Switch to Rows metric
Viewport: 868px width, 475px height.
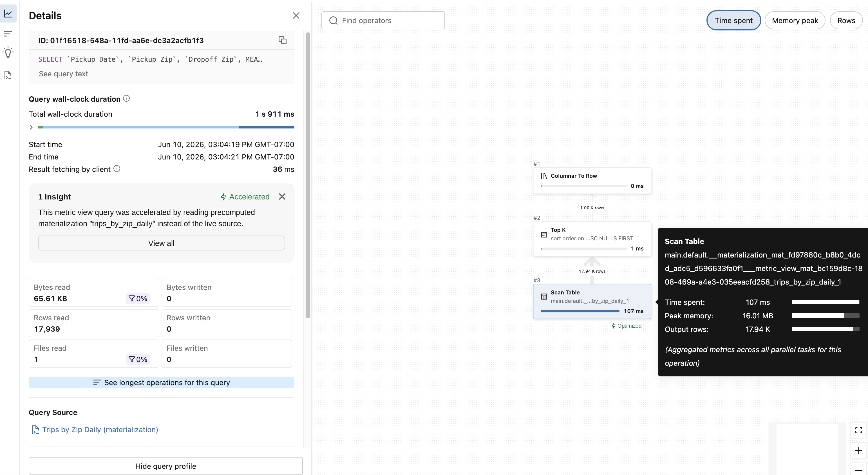tap(846, 21)
